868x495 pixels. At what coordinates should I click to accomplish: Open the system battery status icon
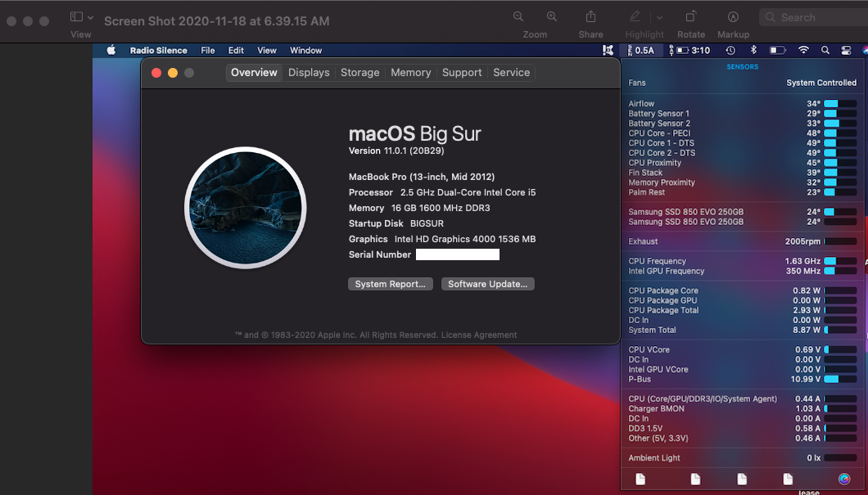[778, 51]
